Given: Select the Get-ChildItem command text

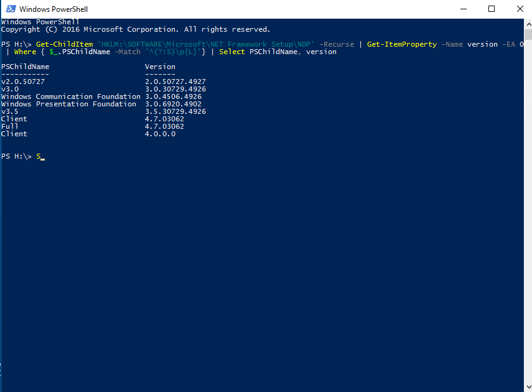Looking at the screenshot, I should (x=63, y=44).
